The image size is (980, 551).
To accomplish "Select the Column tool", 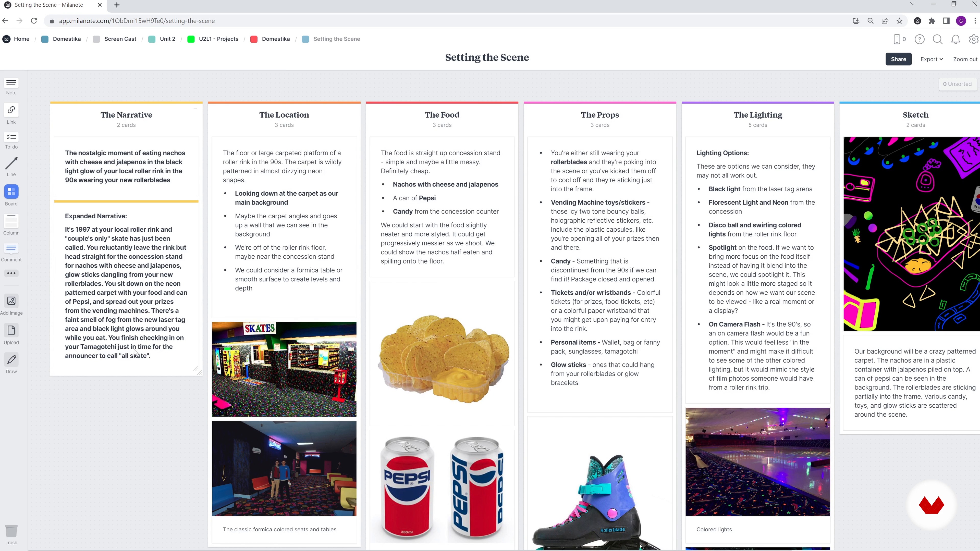I will (x=11, y=224).
